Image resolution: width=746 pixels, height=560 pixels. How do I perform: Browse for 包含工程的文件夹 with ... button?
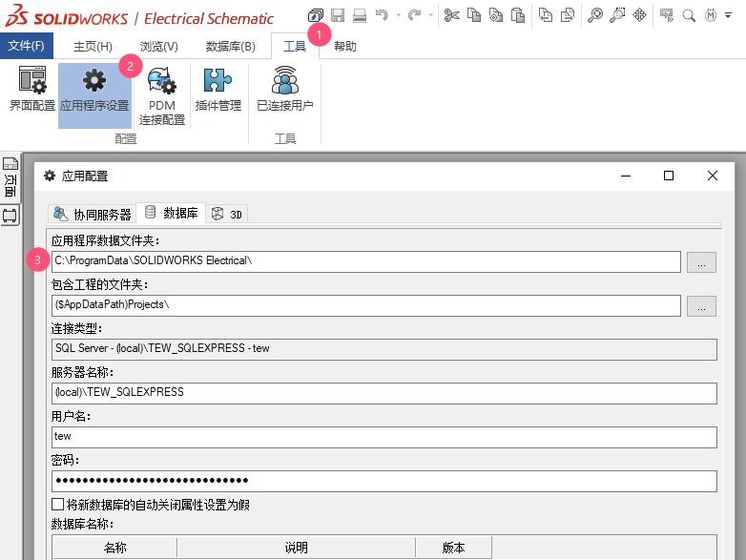pyautogui.click(x=701, y=305)
